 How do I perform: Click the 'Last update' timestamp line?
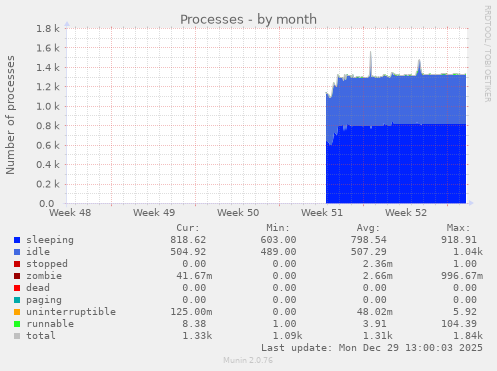(x=372, y=348)
